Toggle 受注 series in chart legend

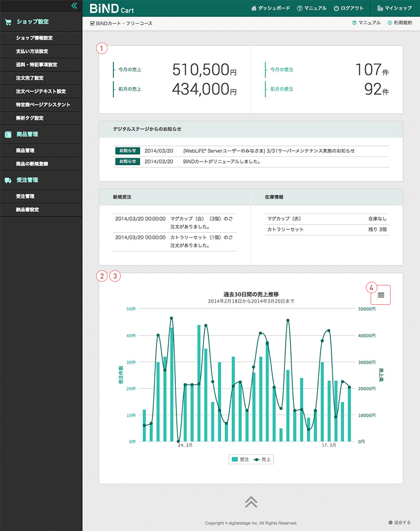(240, 459)
